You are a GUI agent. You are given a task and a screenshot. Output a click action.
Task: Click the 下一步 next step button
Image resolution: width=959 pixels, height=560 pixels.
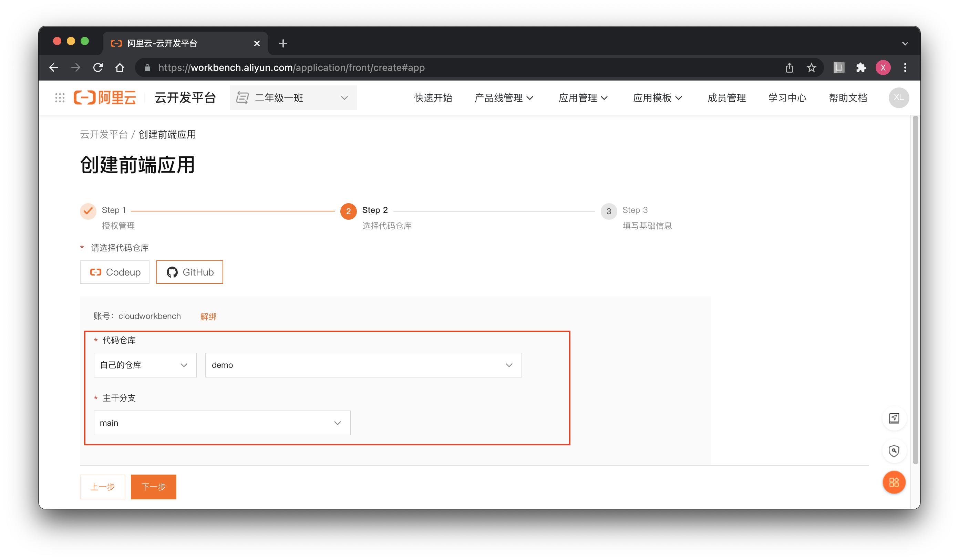[x=153, y=487]
